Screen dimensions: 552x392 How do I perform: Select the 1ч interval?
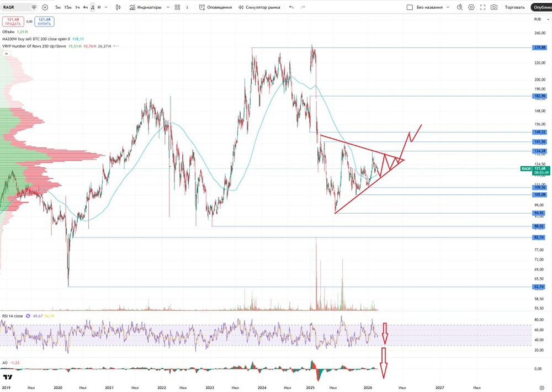click(77, 7)
